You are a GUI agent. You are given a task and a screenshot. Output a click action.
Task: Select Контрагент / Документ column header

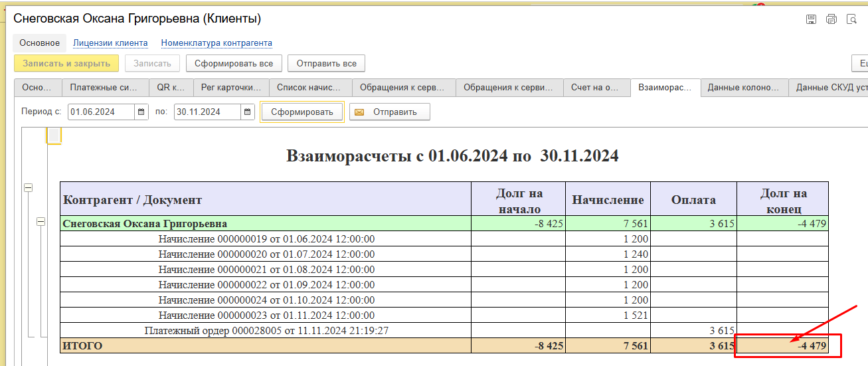266,199
